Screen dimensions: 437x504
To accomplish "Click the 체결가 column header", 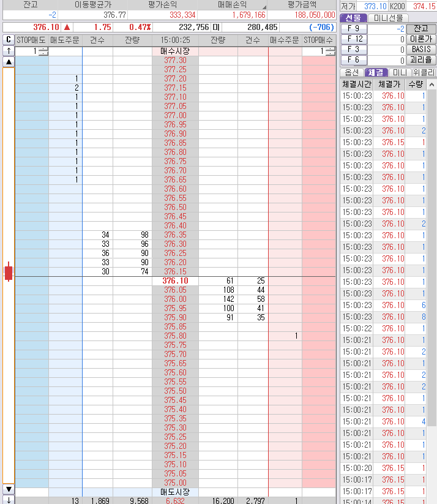I will click(389, 85).
